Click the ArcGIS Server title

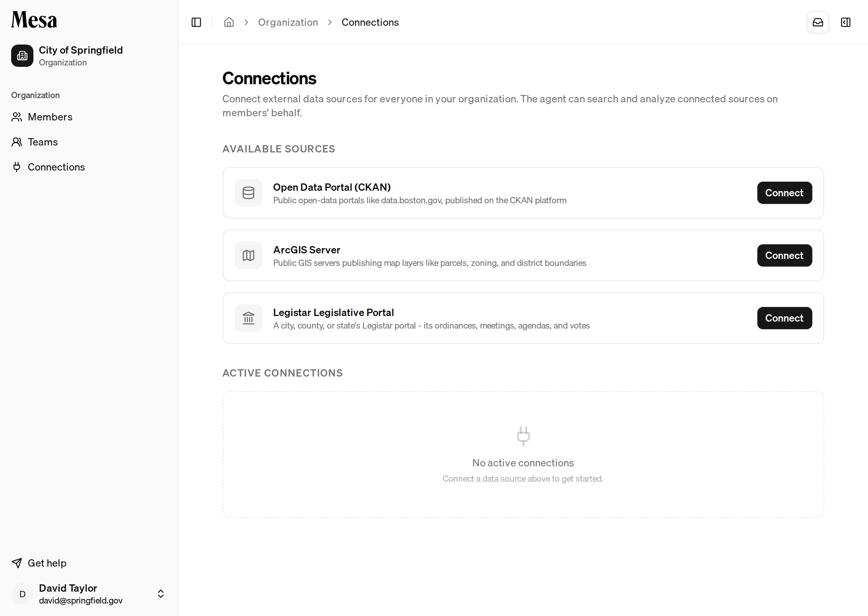tap(307, 250)
